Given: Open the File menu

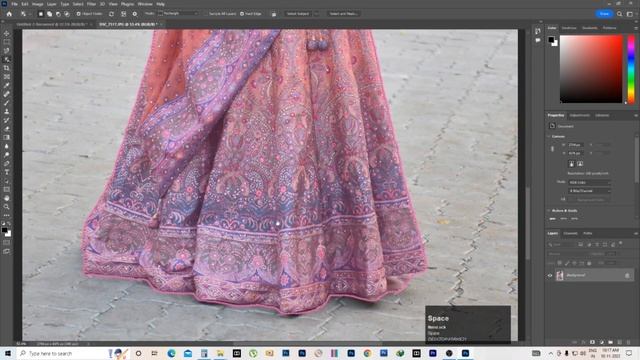Looking at the screenshot, I should 15,4.
